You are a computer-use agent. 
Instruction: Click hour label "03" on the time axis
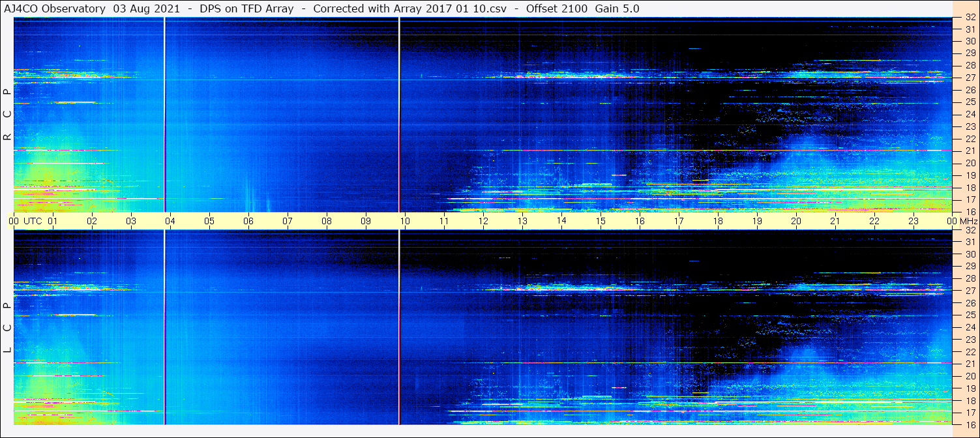pos(131,221)
